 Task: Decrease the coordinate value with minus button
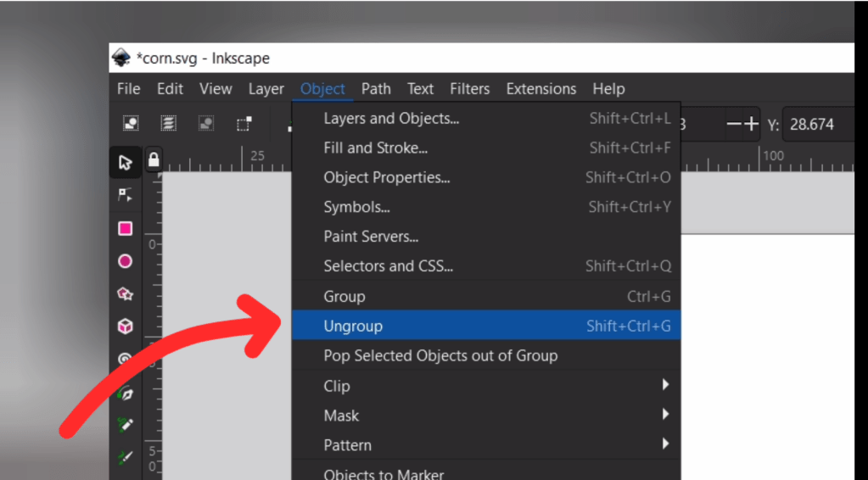coord(733,124)
